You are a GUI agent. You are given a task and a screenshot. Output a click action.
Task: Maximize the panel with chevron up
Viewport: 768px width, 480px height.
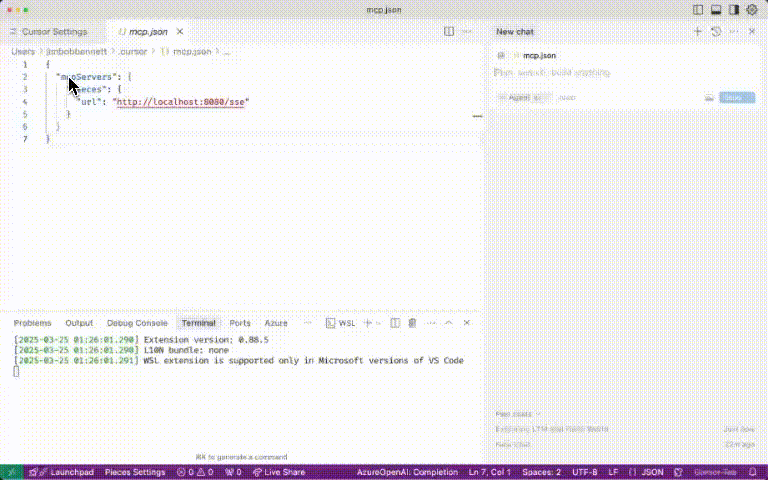[449, 323]
